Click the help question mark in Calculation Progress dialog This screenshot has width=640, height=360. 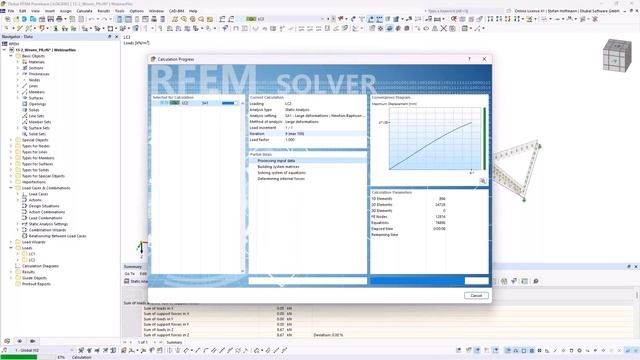[x=469, y=59]
